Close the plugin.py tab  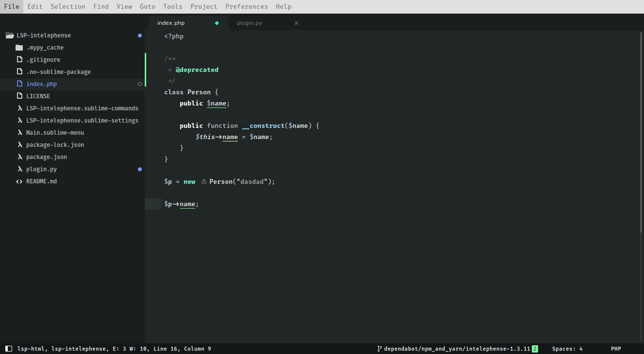tap(296, 23)
